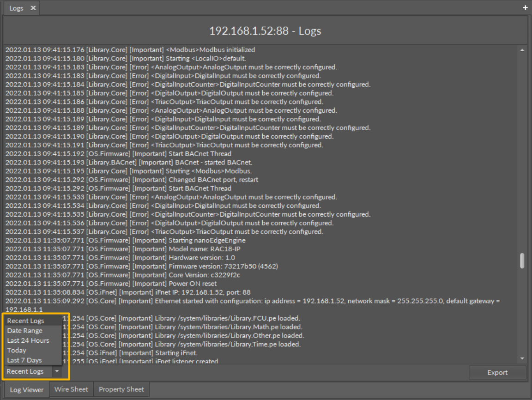Click the 192.168.1.52:88 Logs title bar
This screenshot has width=532, height=400.
tap(266, 30)
